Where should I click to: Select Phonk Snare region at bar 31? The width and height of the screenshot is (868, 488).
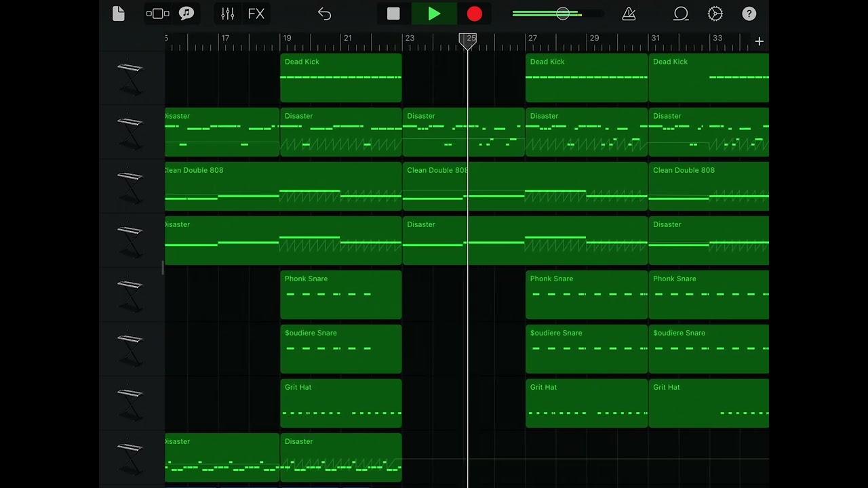click(709, 295)
